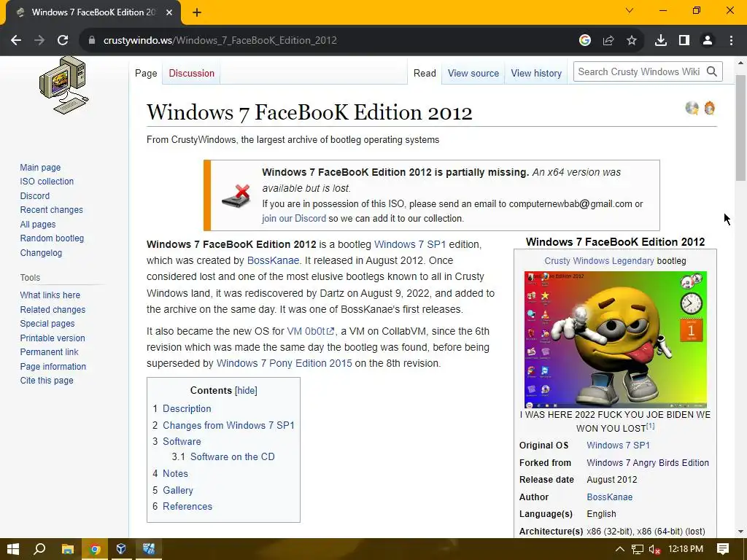Toggle the Chrome side panel icon
Viewport: 747px width, 560px height.
click(684, 41)
